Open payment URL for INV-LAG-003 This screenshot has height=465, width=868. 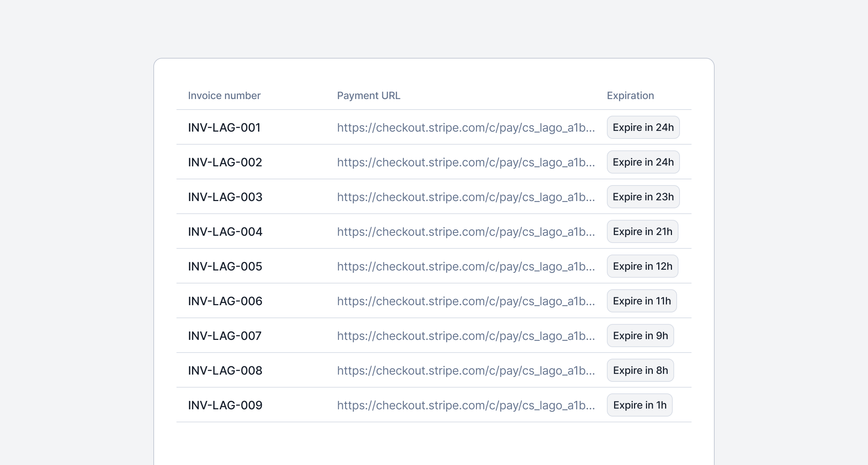(466, 197)
